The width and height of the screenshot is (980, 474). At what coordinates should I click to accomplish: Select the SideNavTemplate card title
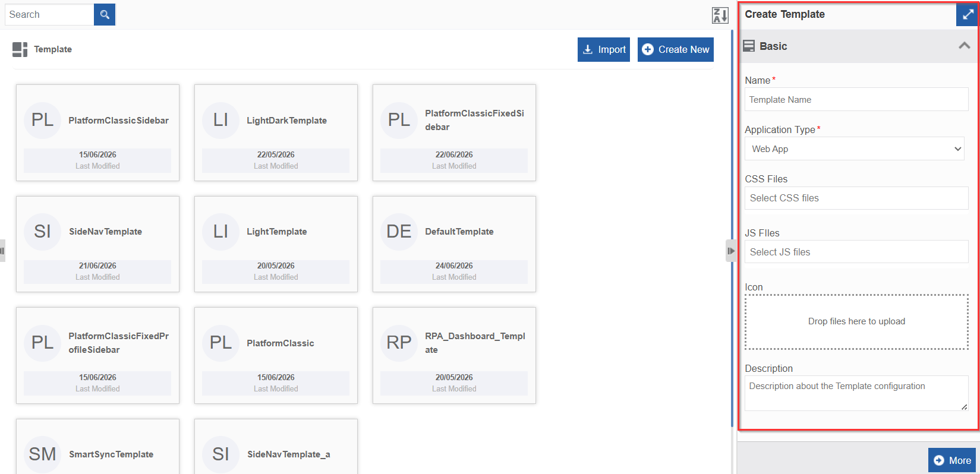point(105,232)
